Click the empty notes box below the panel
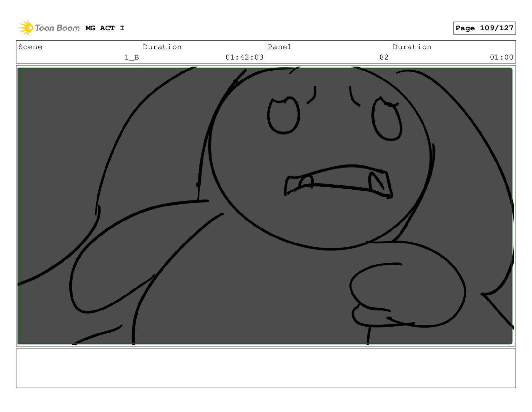Image resolution: width=532 pixels, height=412 pixels. 266,368
